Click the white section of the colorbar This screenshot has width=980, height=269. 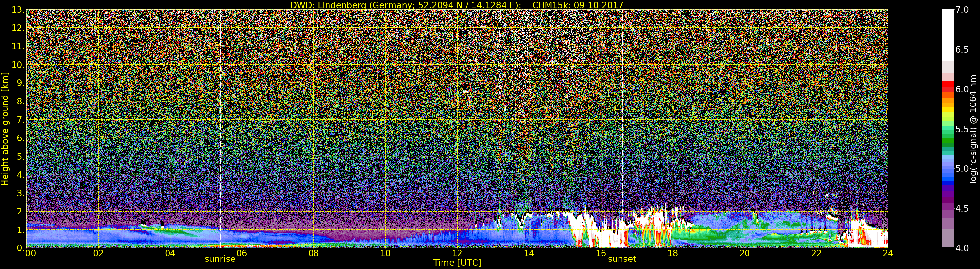click(948, 35)
